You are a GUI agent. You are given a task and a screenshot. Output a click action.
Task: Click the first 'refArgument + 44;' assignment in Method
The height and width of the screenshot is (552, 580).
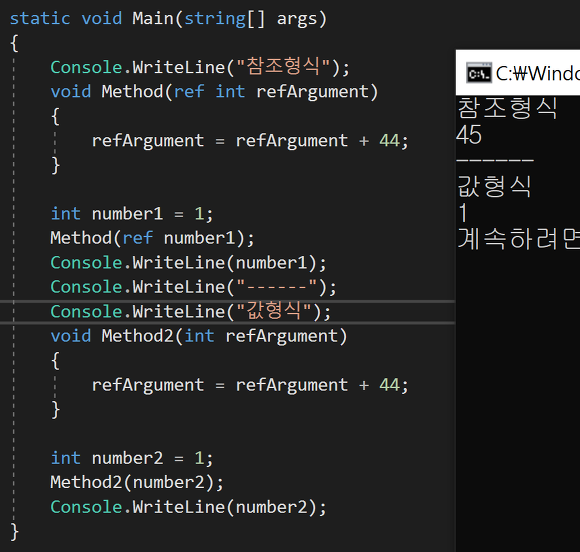tap(250, 141)
